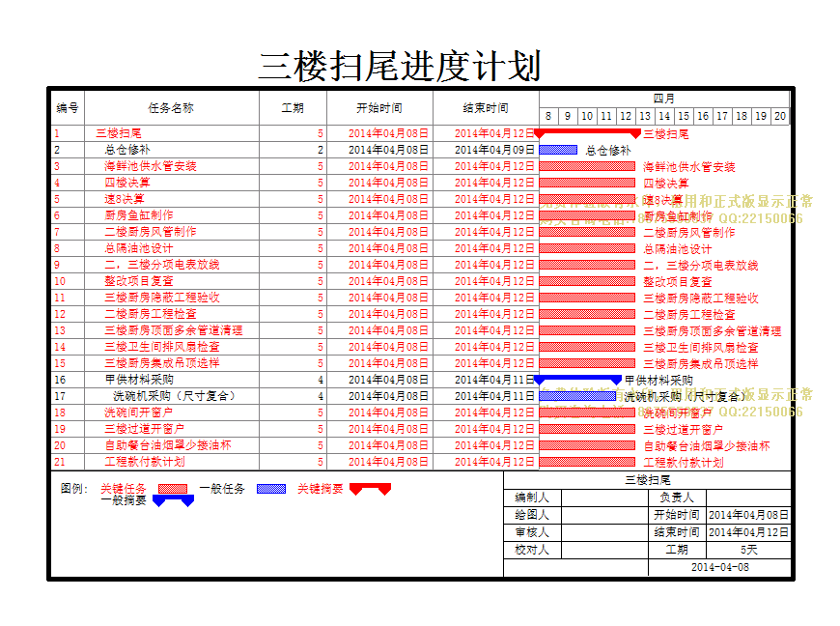Image resolution: width=840 pixels, height=626 pixels.
Task: Select day 15 in the timeline header
Action: pos(683,116)
